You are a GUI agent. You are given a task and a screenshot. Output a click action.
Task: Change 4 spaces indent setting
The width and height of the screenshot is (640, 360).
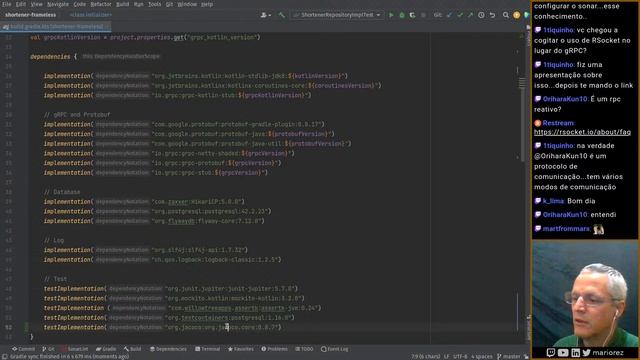[x=482, y=356]
